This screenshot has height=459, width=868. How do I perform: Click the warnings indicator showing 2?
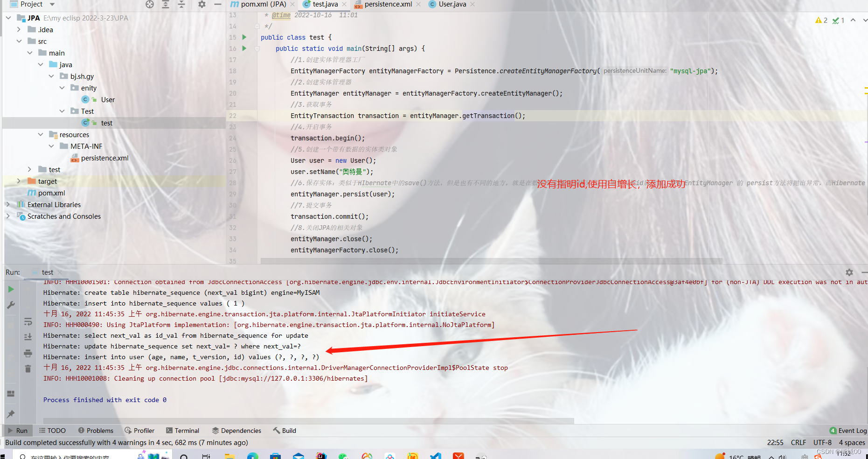[x=821, y=21]
